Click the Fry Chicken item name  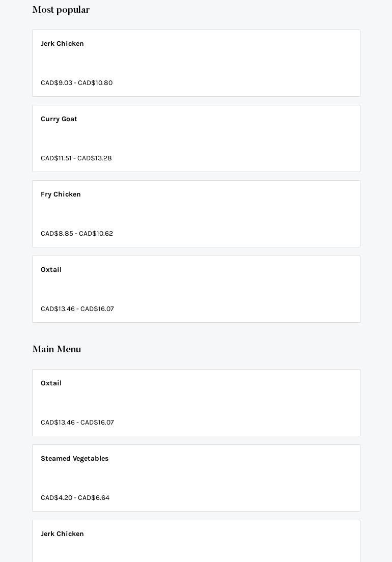coord(61,194)
